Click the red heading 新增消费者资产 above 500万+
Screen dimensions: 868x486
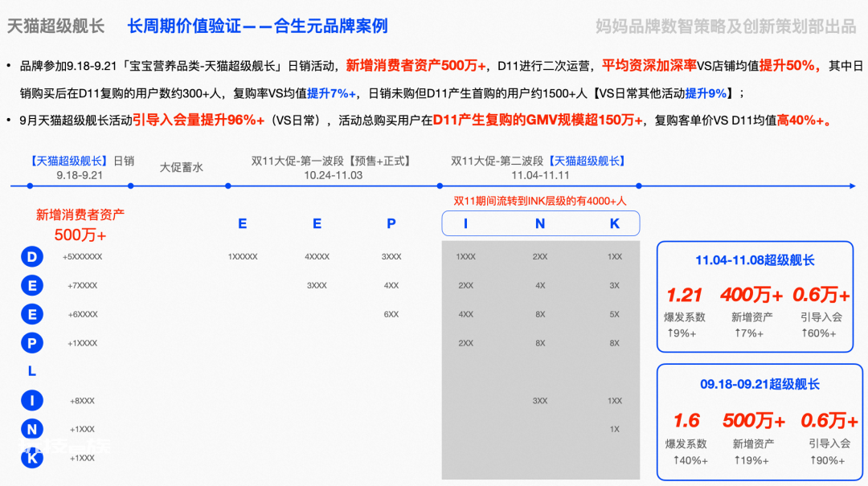click(x=80, y=214)
